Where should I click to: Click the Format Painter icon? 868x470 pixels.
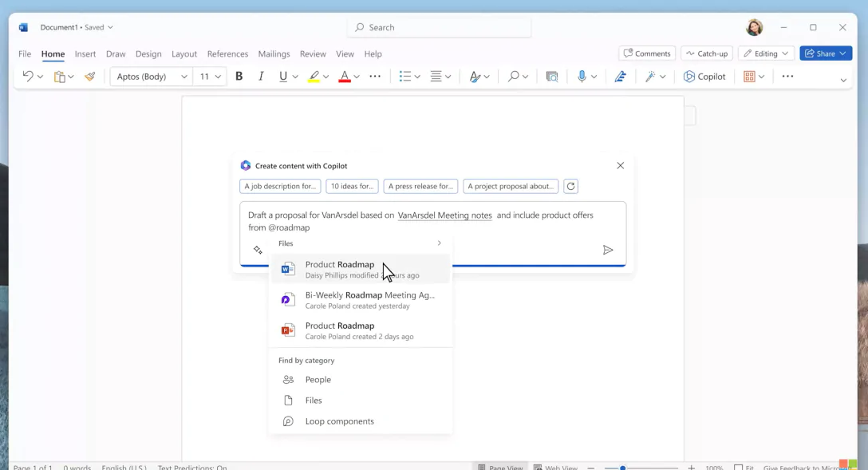[x=90, y=77]
